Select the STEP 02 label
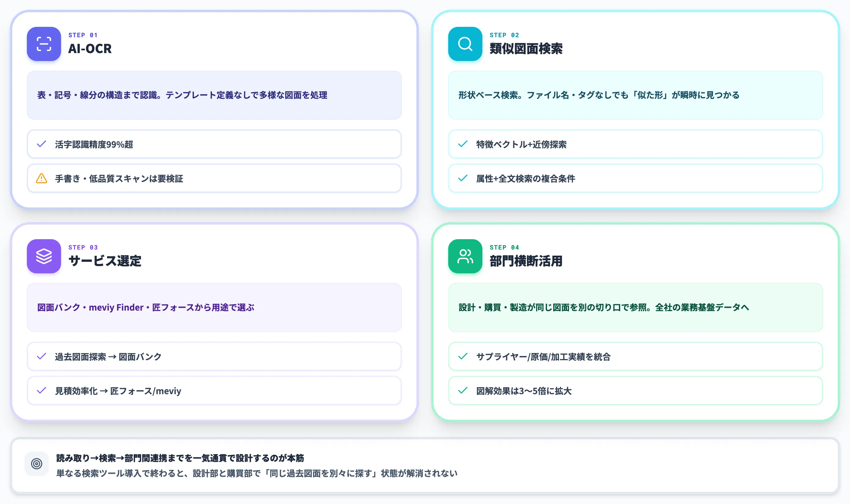850x504 pixels. 504,35
